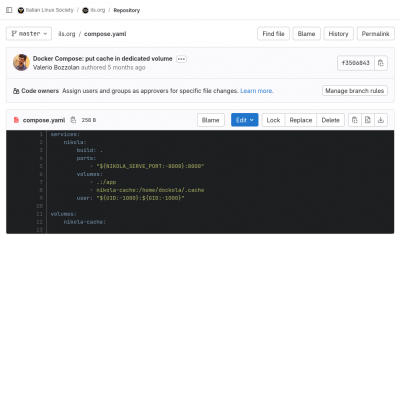
Task: Download compose.yaml file icon
Action: [x=381, y=120]
